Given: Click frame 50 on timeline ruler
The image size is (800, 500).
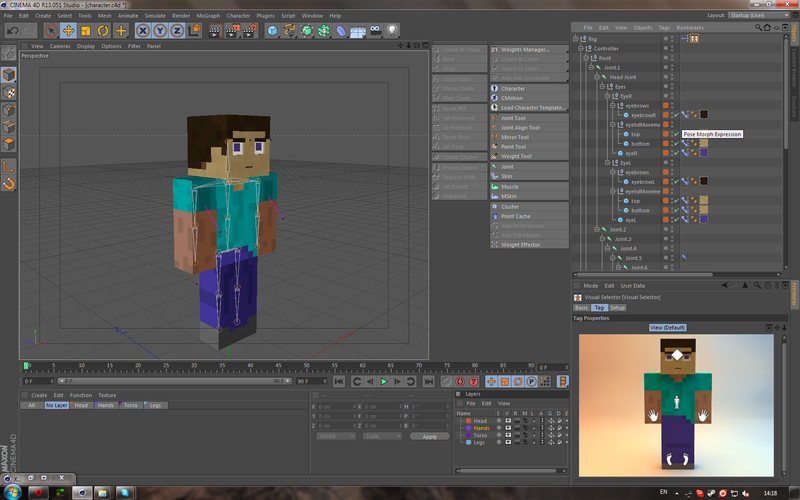Looking at the screenshot, I should coord(306,365).
